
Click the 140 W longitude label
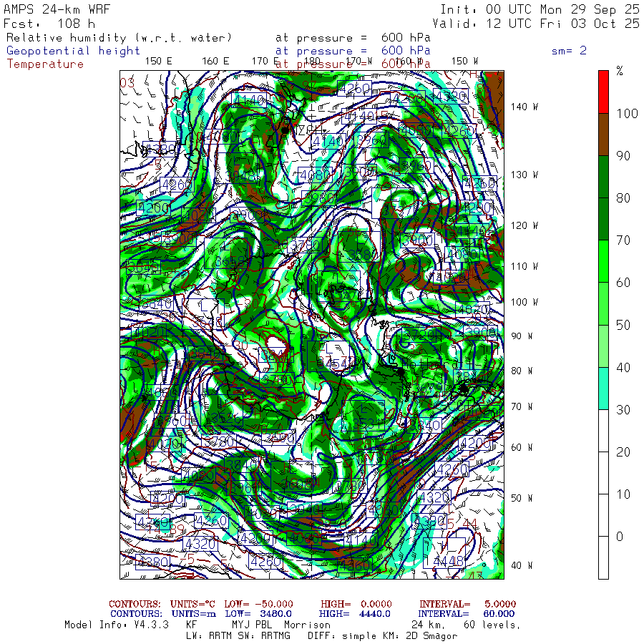[525, 107]
